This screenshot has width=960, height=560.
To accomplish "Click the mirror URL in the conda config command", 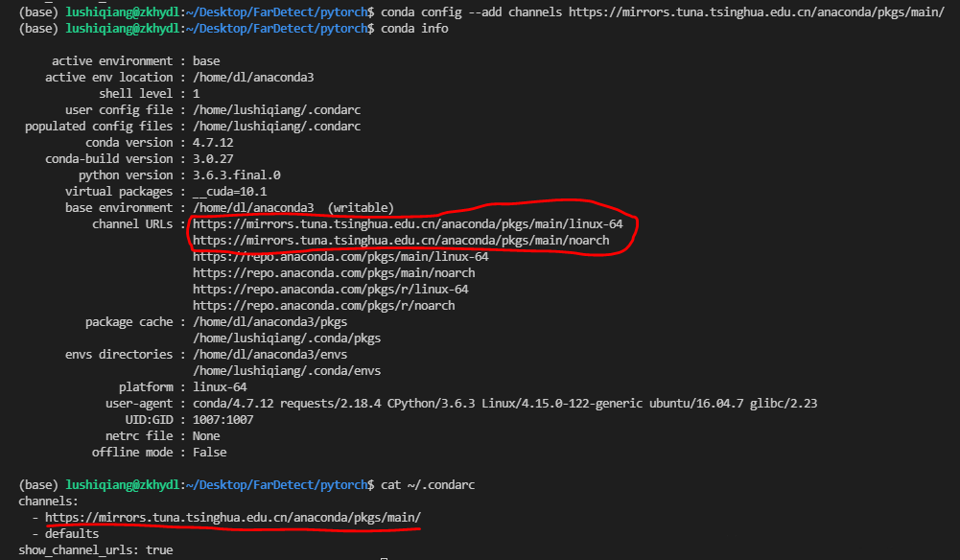I will click(x=756, y=12).
